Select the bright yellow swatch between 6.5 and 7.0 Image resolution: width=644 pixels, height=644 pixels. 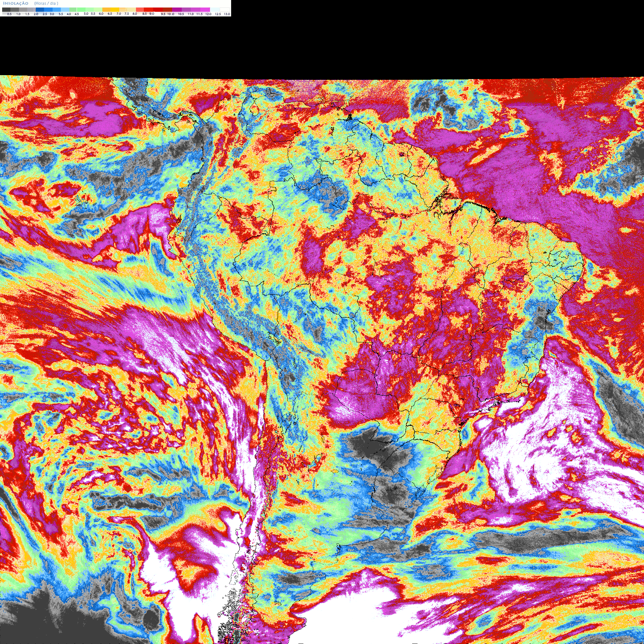click(x=115, y=10)
